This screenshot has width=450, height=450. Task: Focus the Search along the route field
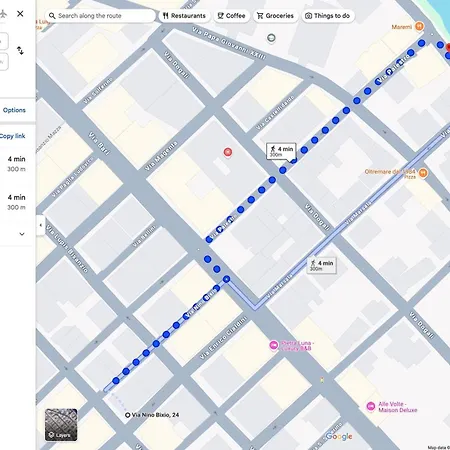coord(100,16)
